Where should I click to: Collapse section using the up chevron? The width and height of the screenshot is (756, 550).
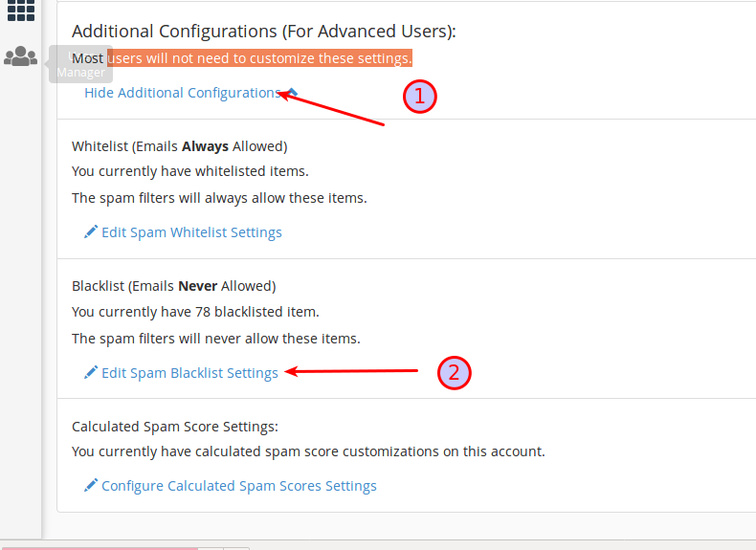pyautogui.click(x=292, y=93)
